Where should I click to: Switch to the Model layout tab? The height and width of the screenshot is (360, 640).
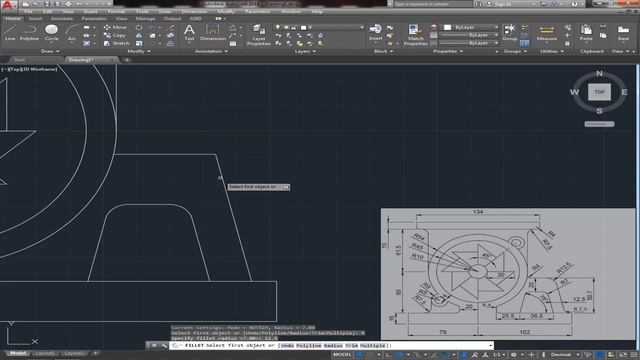(x=17, y=353)
